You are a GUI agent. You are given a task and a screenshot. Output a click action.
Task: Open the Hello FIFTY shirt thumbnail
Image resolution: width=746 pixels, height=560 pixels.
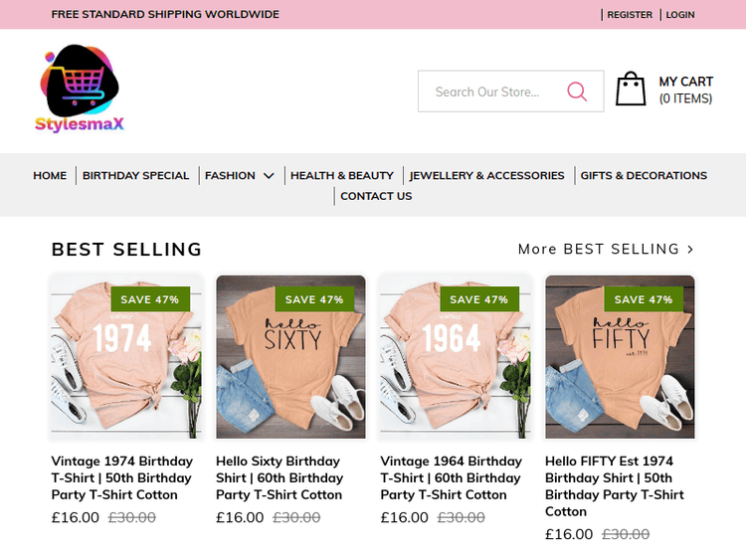tap(620, 358)
